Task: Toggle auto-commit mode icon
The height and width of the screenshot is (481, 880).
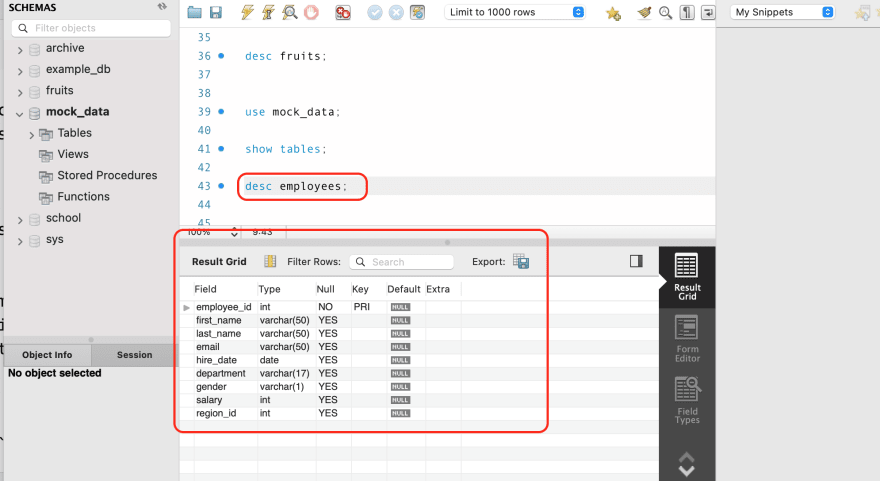Action: pyautogui.click(x=418, y=12)
